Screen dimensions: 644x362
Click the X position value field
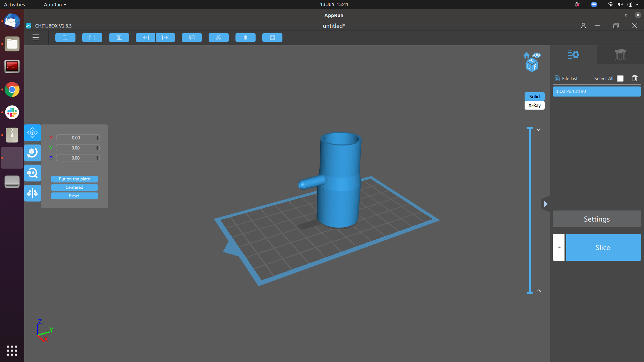[76, 138]
